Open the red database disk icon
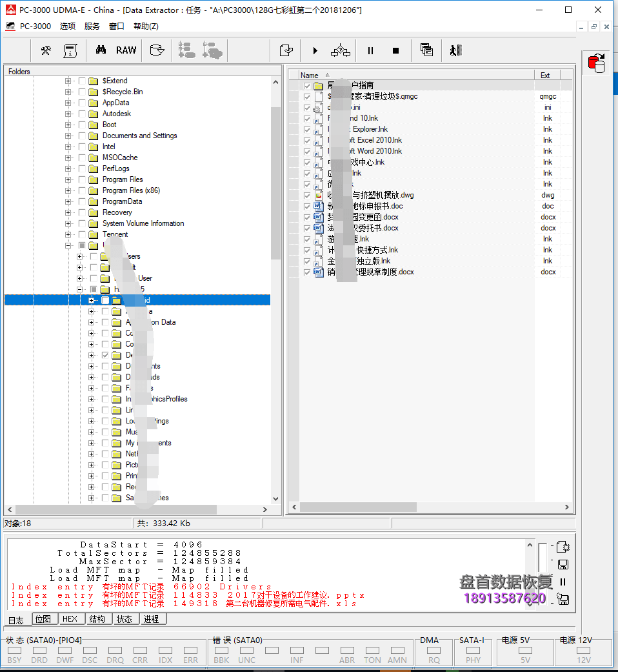 (597, 63)
